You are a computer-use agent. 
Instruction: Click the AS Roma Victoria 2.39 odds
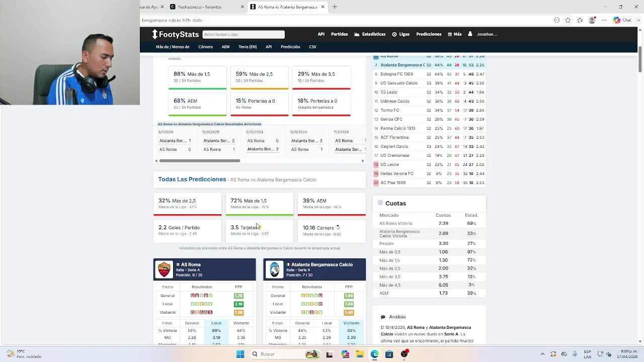pos(443,223)
